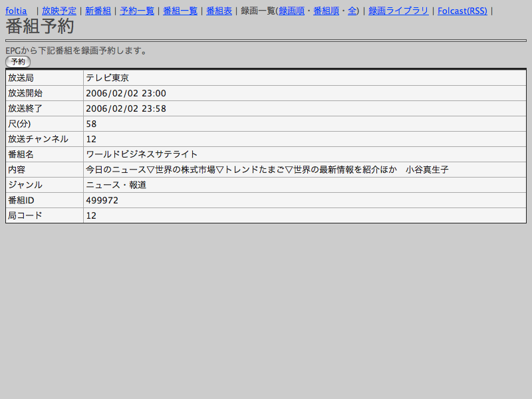Open the 放映予定 page

tap(59, 11)
